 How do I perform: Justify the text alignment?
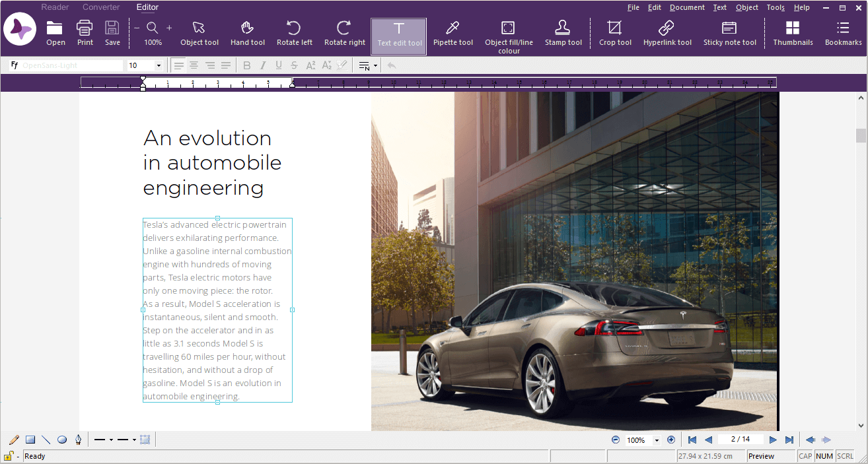pos(226,65)
